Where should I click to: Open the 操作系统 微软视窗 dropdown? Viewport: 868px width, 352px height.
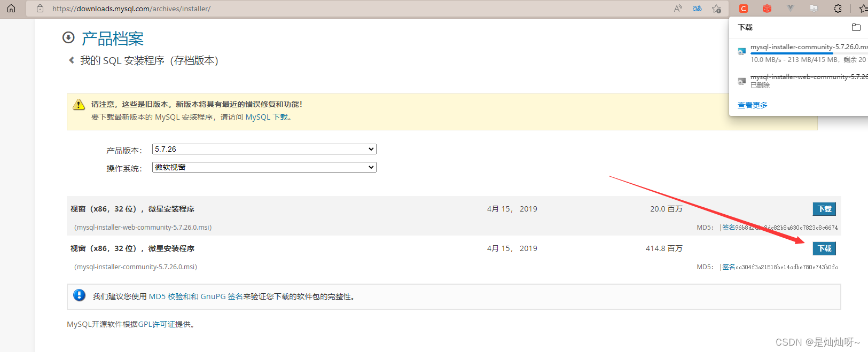click(x=264, y=167)
